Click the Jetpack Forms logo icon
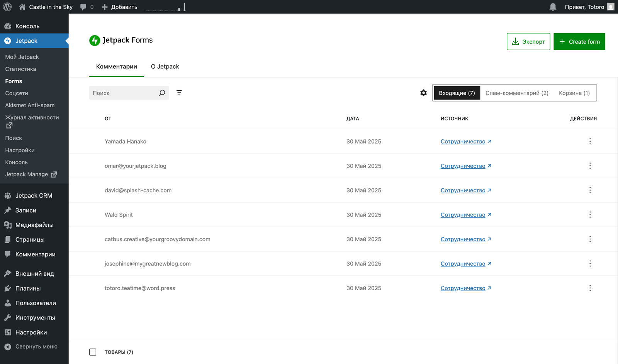The width and height of the screenshot is (618, 364). tap(95, 41)
